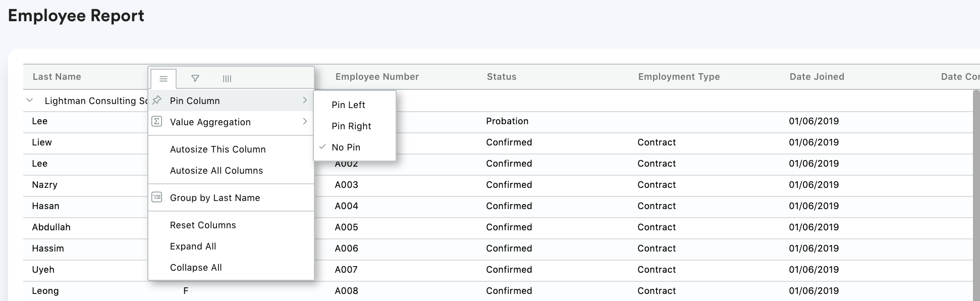This screenshot has width=980, height=301.
Task: Click the Liew last name cell
Action: [x=42, y=142]
